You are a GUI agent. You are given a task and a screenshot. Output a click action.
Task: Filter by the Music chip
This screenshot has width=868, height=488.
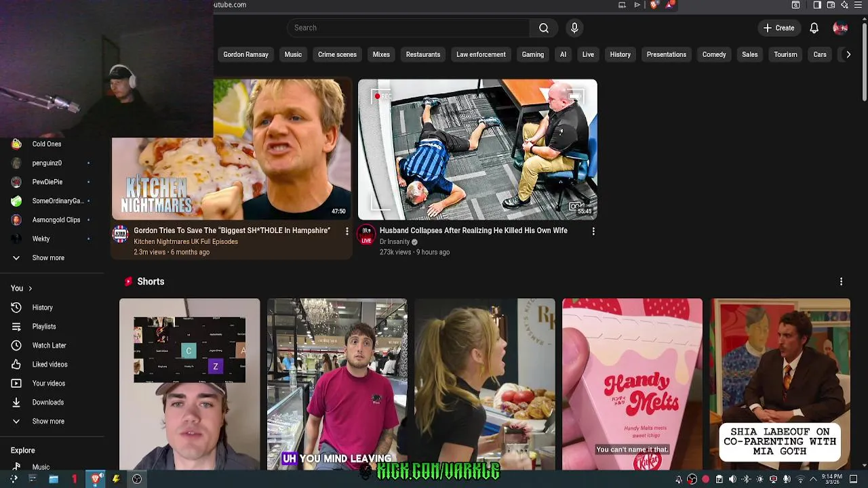point(293,55)
